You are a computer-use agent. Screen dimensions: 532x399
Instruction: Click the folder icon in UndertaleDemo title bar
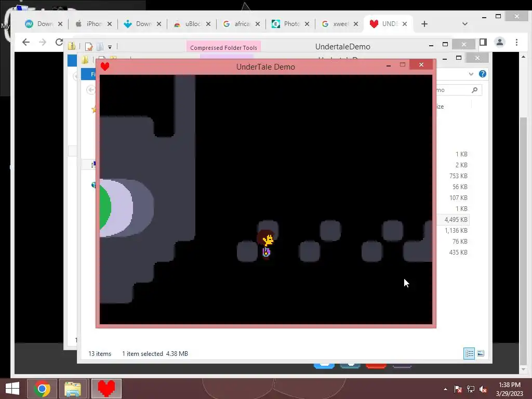click(72, 46)
